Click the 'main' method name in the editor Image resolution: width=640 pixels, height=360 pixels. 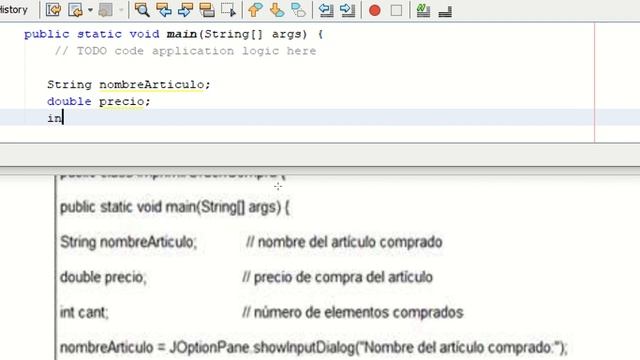tap(182, 34)
